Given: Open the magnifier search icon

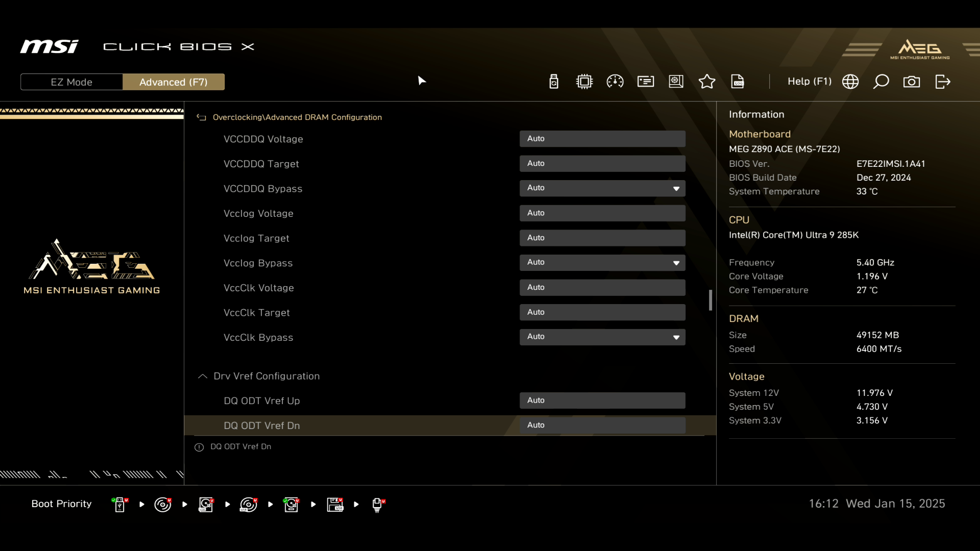Looking at the screenshot, I should (881, 82).
